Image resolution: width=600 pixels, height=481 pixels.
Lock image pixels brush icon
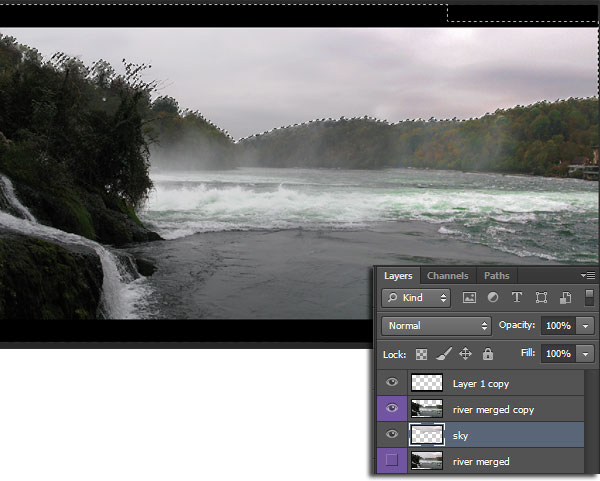[x=443, y=354]
